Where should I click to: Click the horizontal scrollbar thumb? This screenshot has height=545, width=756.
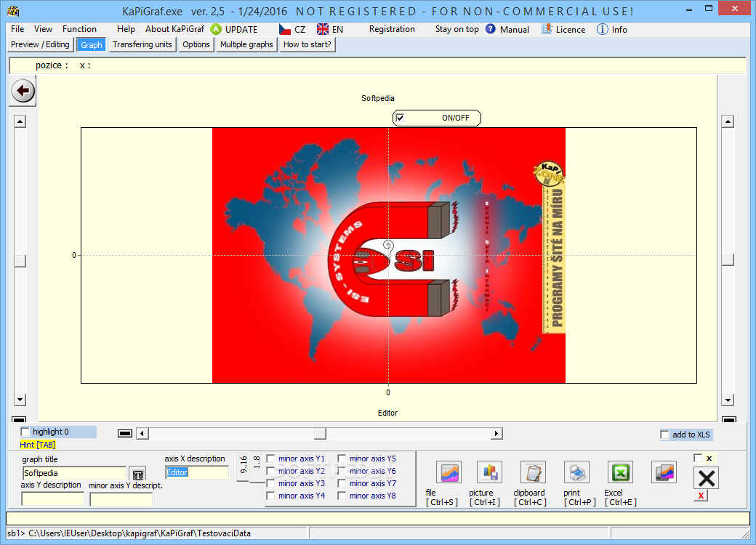tap(320, 433)
